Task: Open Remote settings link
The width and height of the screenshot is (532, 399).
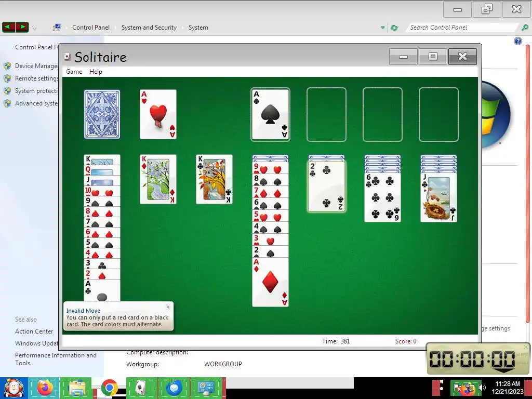Action: (37, 78)
